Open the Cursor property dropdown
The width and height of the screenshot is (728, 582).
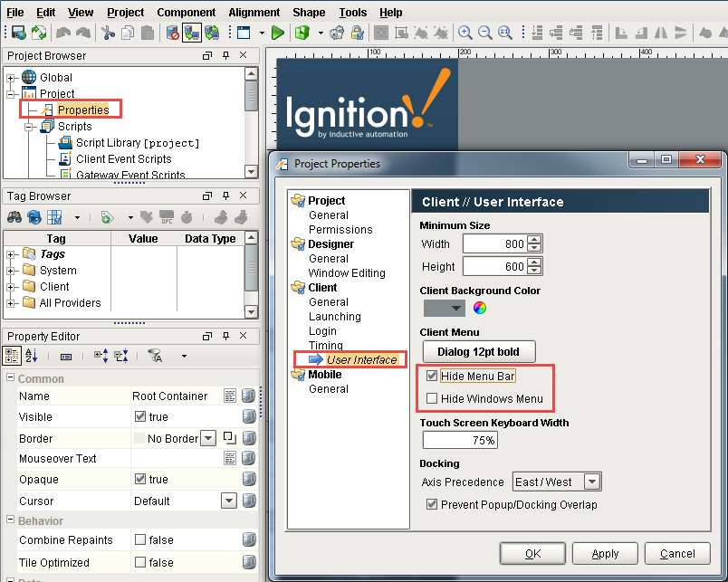[x=229, y=501]
